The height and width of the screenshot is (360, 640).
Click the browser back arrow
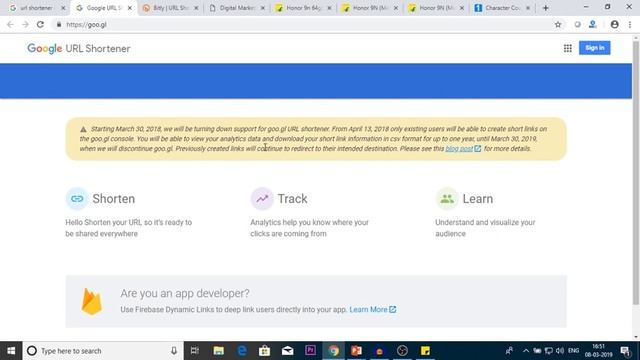10,24
